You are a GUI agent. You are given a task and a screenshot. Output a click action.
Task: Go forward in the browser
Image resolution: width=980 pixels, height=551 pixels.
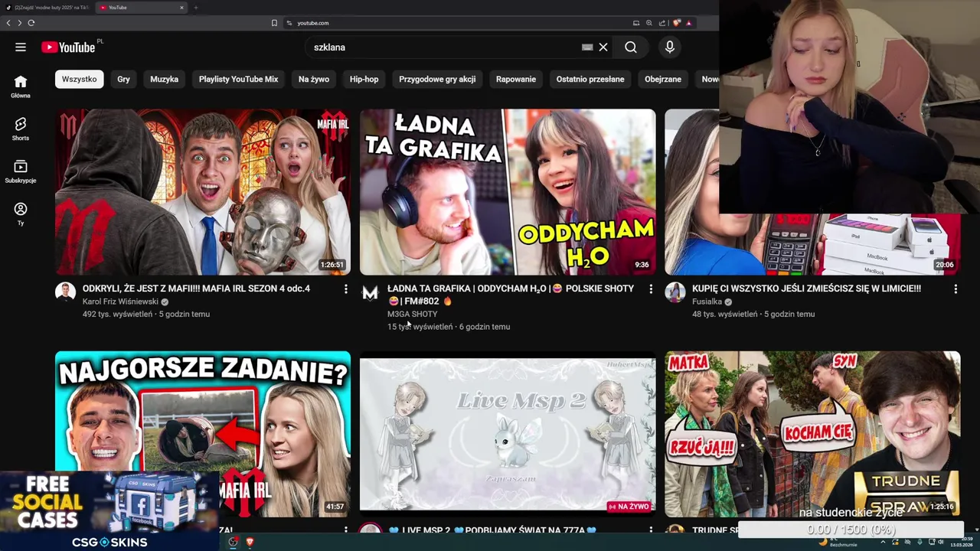click(20, 23)
